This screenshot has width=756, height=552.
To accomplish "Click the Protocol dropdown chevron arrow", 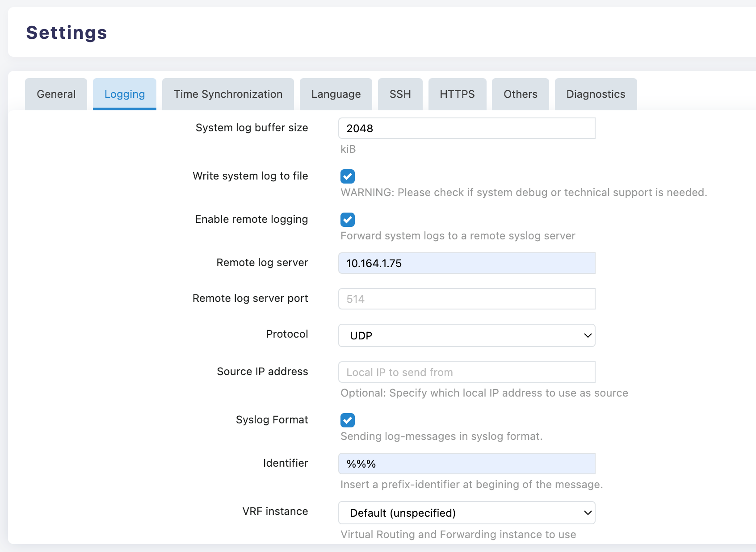I will coord(588,335).
